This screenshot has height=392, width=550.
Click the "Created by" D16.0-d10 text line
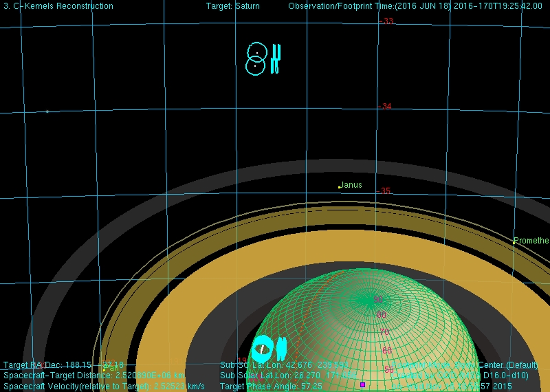[x=460, y=375]
